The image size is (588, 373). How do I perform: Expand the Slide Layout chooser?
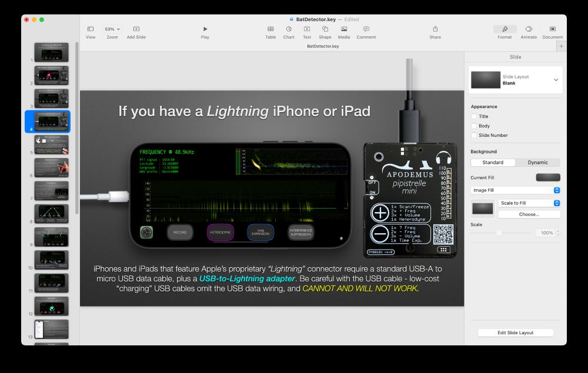556,80
